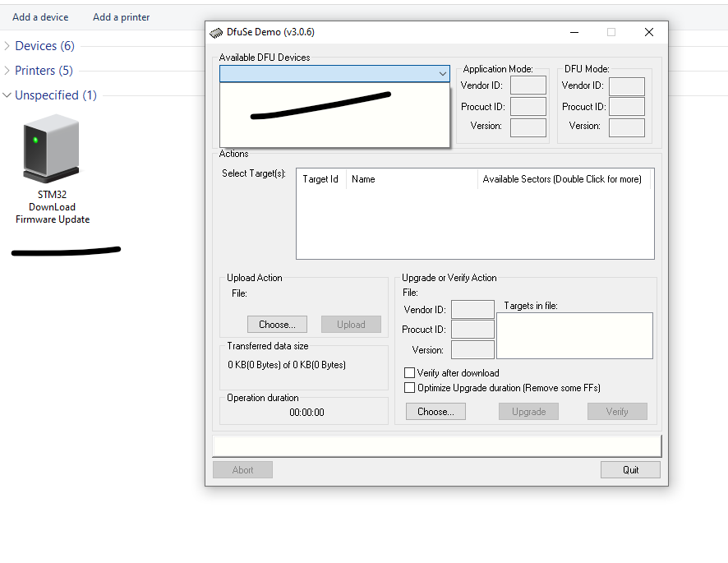
Task: Click Application Mode Vendor ID field
Action: pyautogui.click(x=528, y=85)
